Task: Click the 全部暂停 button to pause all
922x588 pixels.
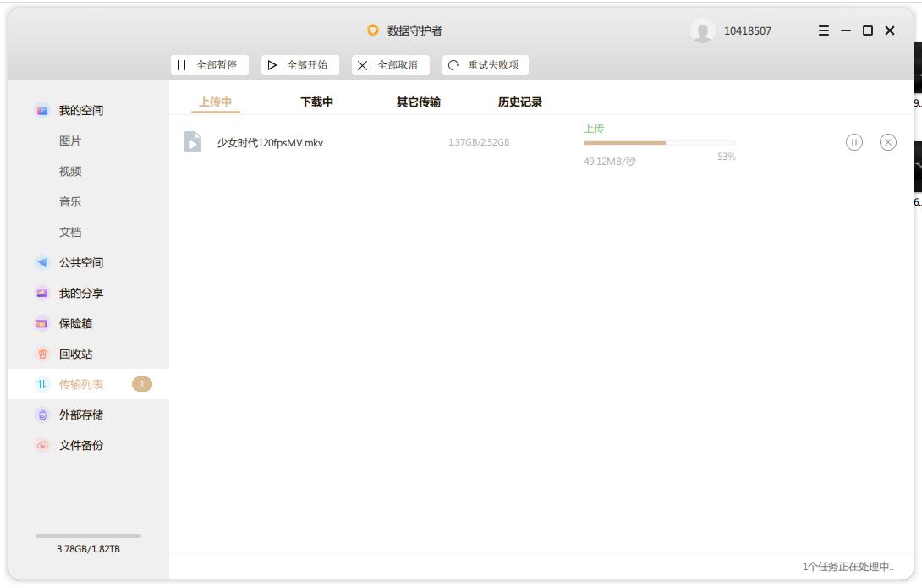Action: coord(209,64)
